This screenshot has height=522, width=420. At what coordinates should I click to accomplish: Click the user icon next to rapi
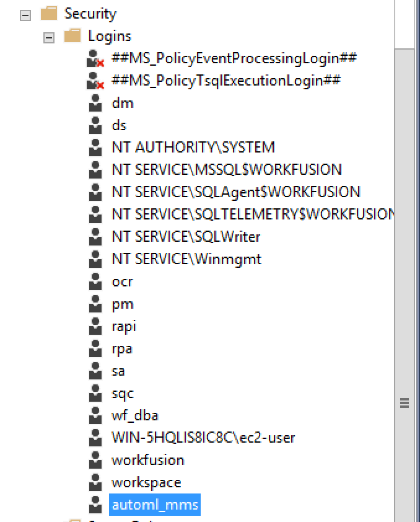pos(95,326)
